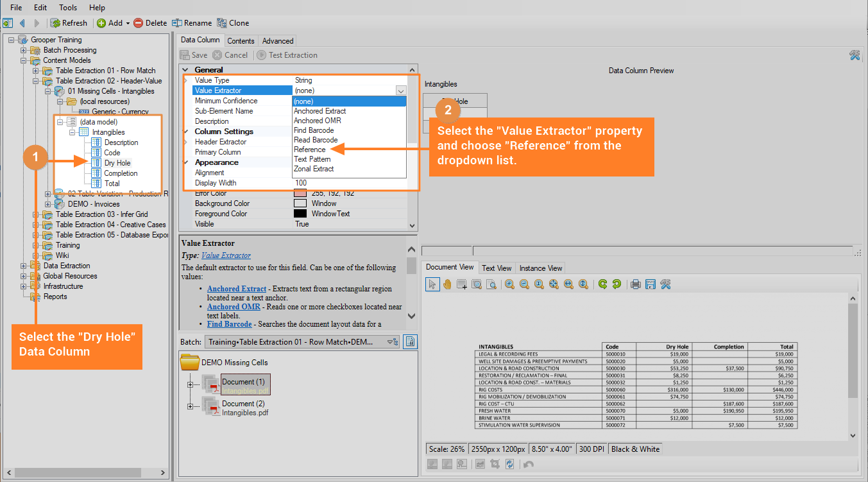Viewport: 868px width, 482px height.
Task: Select the hand pan tool in Document View
Action: click(447, 284)
